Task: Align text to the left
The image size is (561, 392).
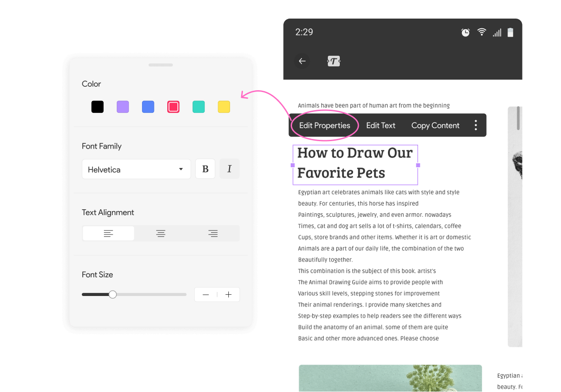Action: tap(108, 233)
